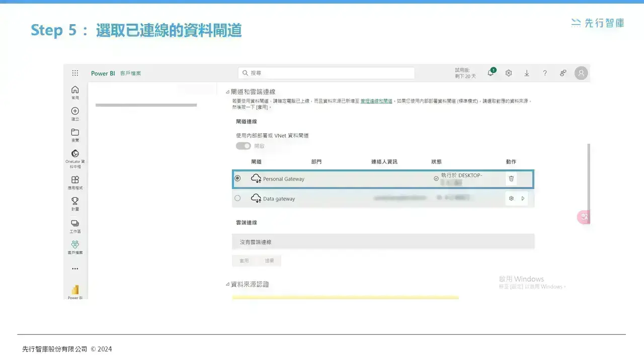Open notifications bell icon
The width and height of the screenshot is (644, 362).
click(x=491, y=73)
